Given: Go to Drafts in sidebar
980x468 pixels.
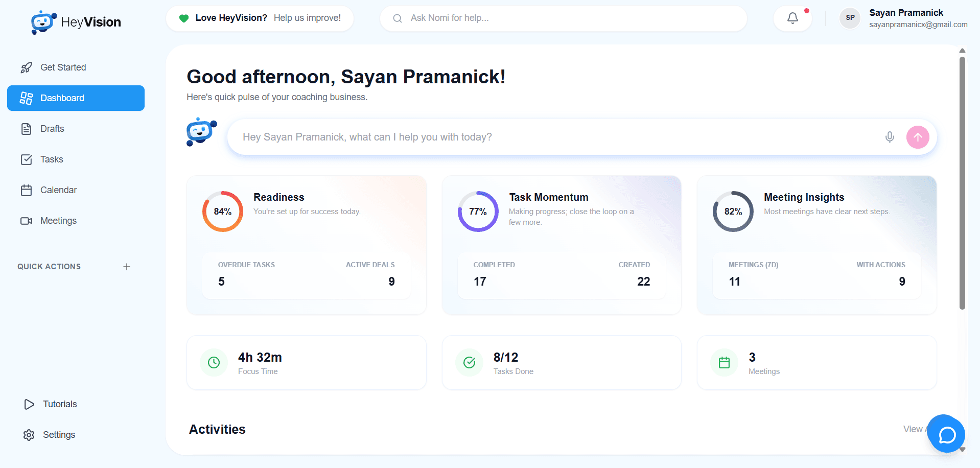Looking at the screenshot, I should (x=52, y=129).
